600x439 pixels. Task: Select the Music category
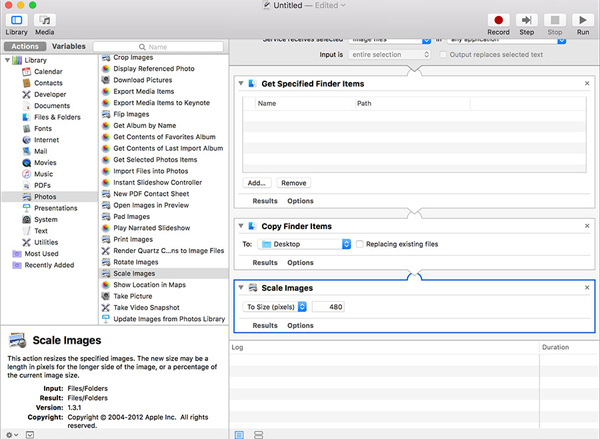44,174
